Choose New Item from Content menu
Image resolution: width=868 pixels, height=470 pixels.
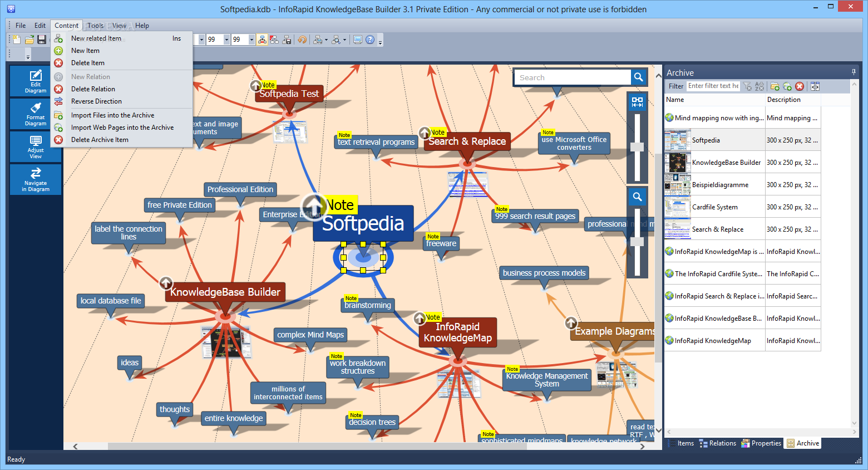point(122,51)
